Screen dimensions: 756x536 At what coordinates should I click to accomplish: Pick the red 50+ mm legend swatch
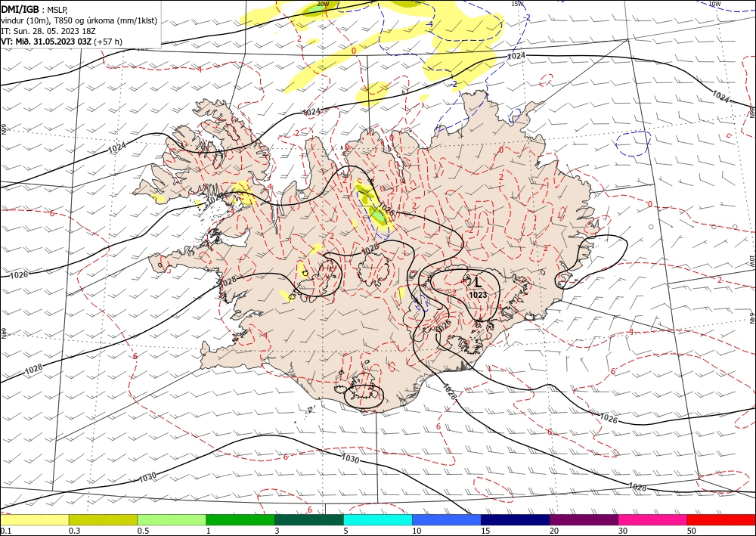tap(721, 519)
